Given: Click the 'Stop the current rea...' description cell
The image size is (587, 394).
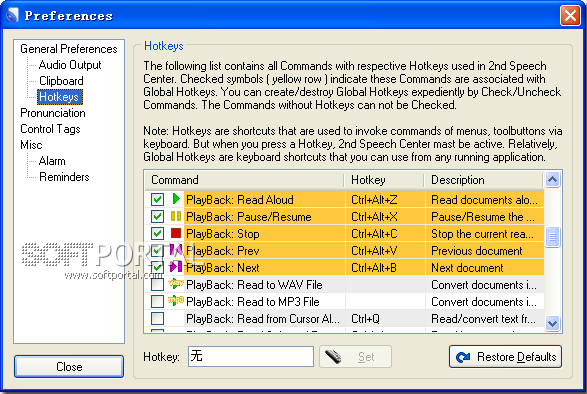Looking at the screenshot, I should click(485, 234).
